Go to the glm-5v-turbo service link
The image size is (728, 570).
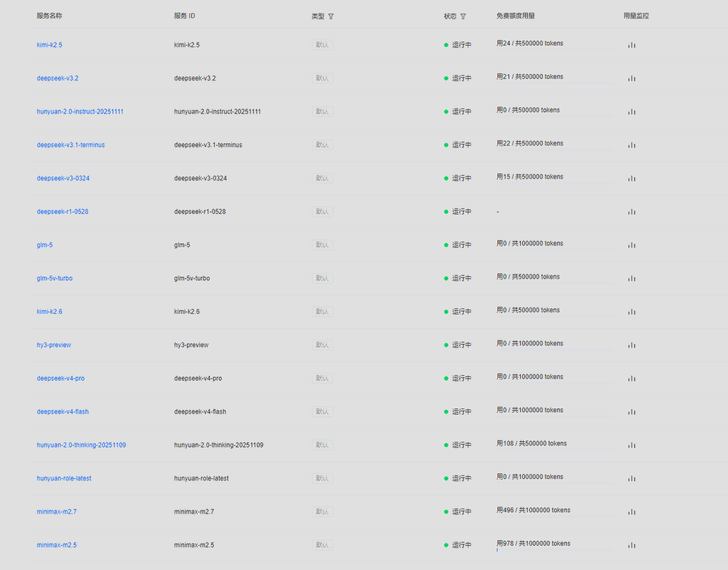point(55,279)
